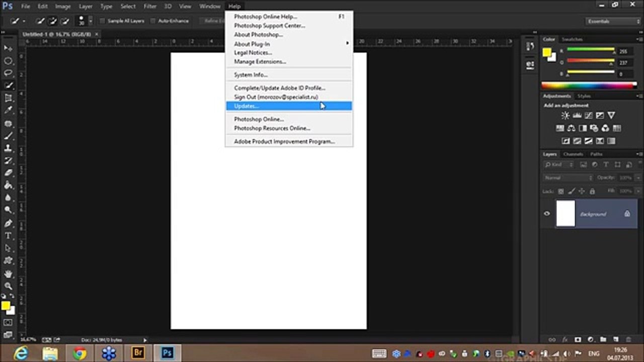Select the Crop tool

coord(8,99)
